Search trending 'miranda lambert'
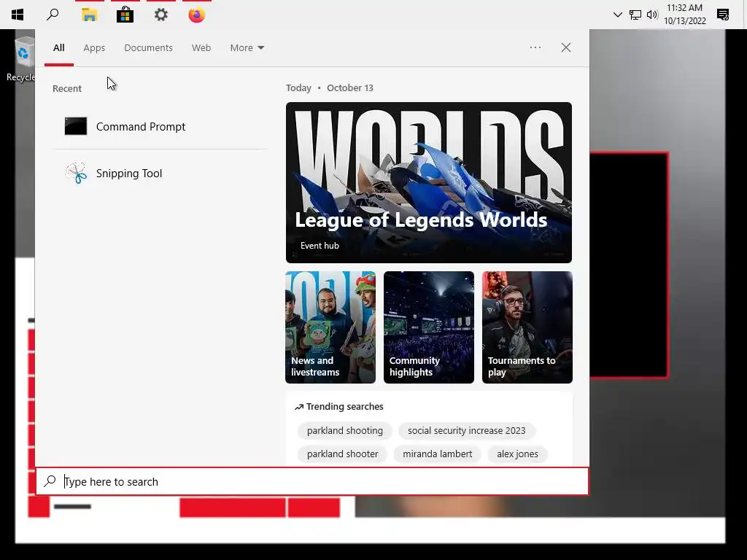747x560 pixels. [x=438, y=454]
